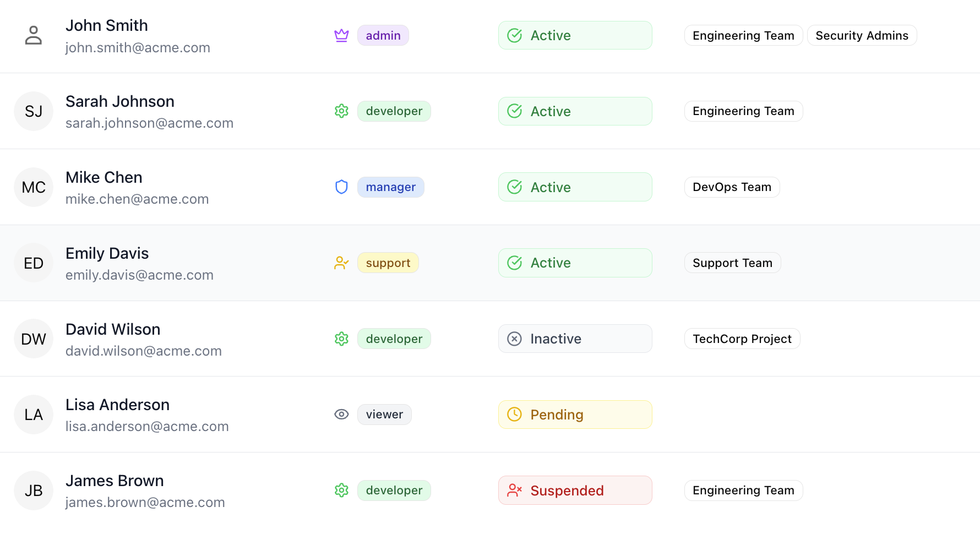980x545 pixels.
Task: Click the gear icon next to James Brown's developer role
Action: coord(341,490)
